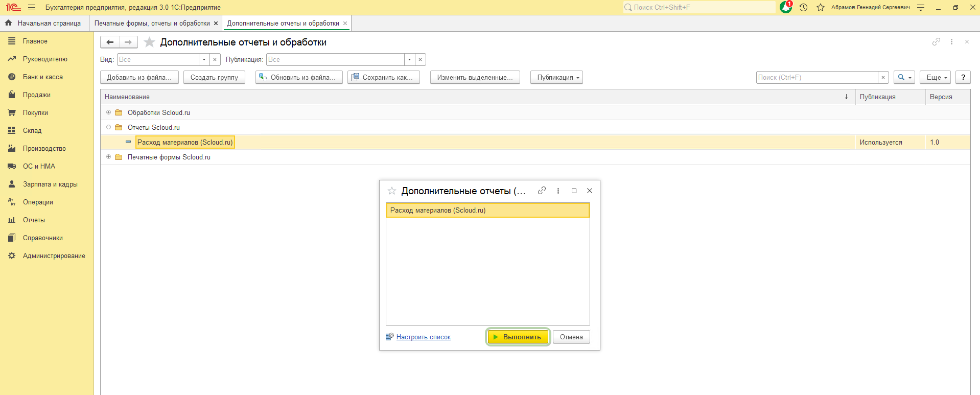Collapse the Отчеты Scloud.ru folder
The width and height of the screenshot is (980, 395).
pyautogui.click(x=108, y=127)
